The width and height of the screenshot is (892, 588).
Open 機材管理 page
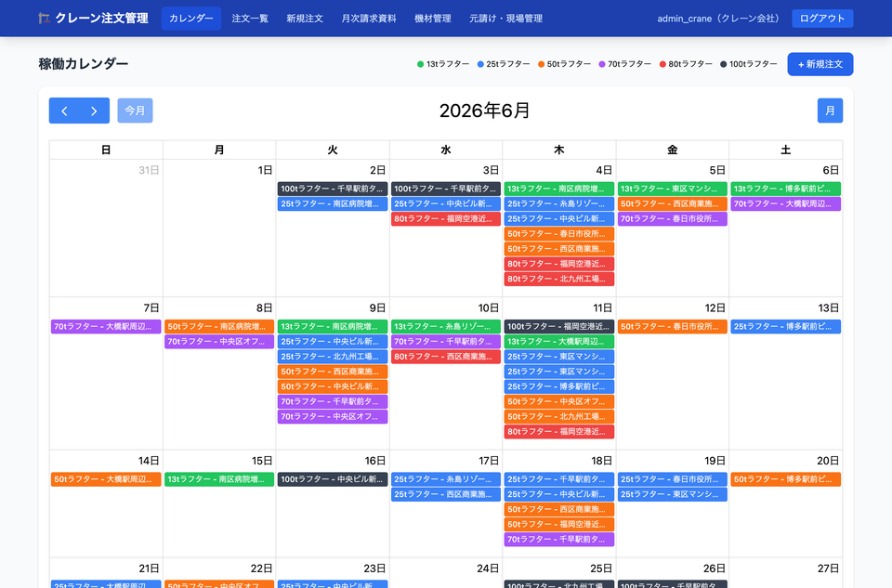click(432, 19)
